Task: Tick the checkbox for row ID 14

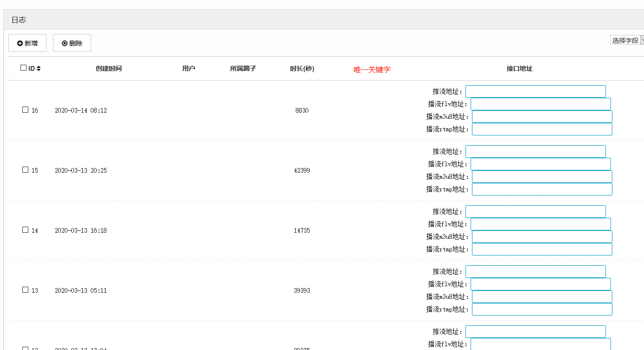Action: pyautogui.click(x=26, y=230)
